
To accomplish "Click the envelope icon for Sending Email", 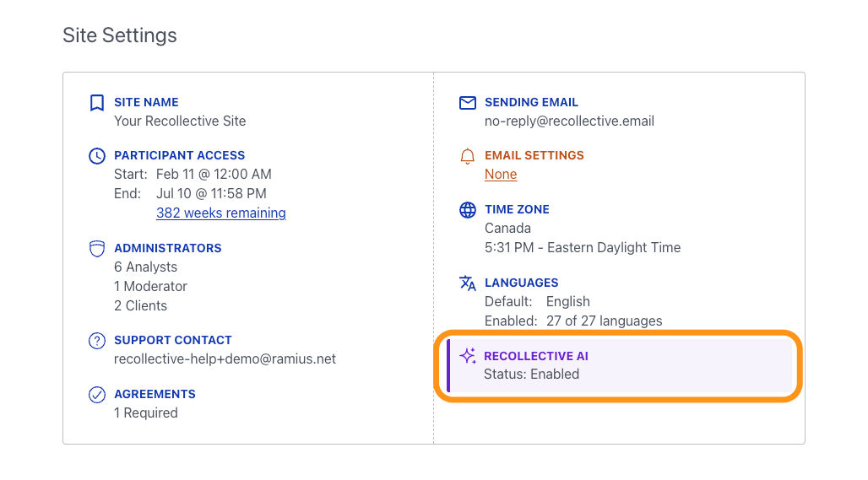I will tap(468, 103).
